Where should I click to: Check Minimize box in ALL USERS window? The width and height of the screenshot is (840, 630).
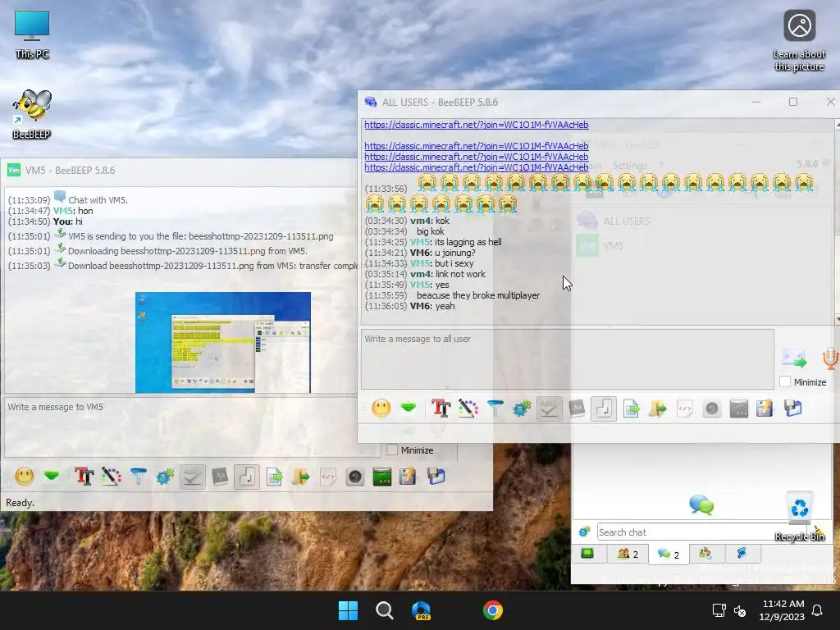click(x=785, y=382)
